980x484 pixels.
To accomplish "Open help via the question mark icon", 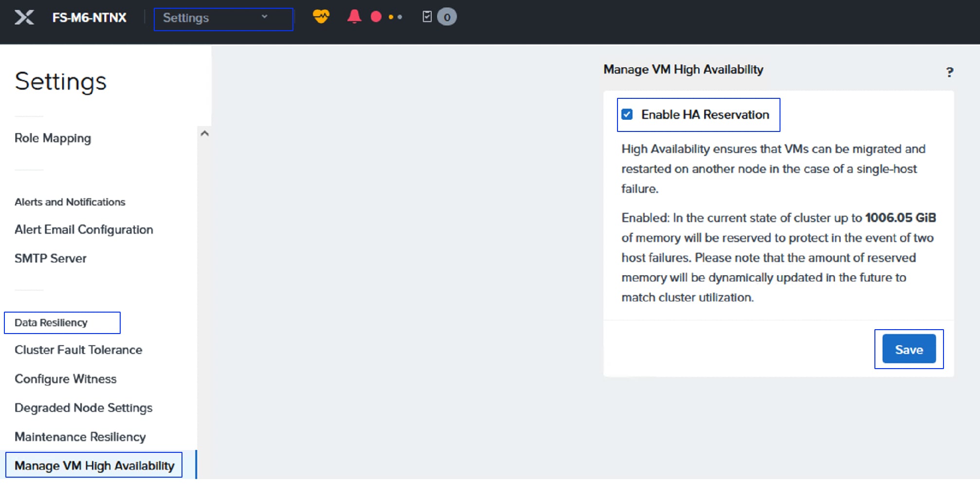I will [x=950, y=72].
